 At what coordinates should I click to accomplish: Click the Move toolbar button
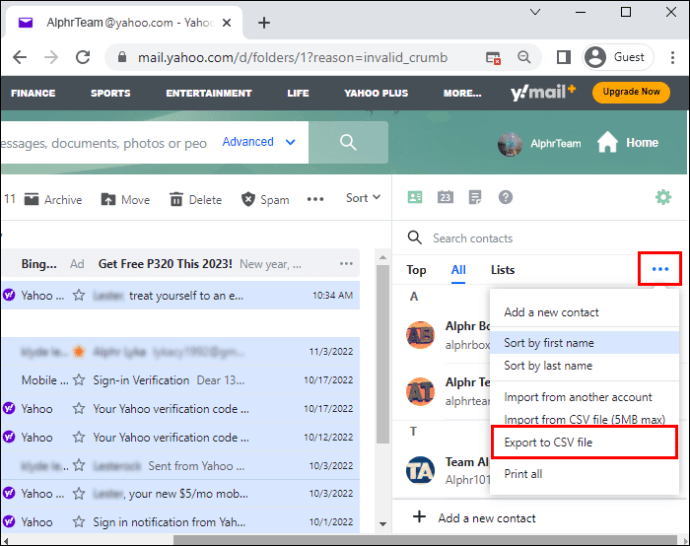point(125,199)
